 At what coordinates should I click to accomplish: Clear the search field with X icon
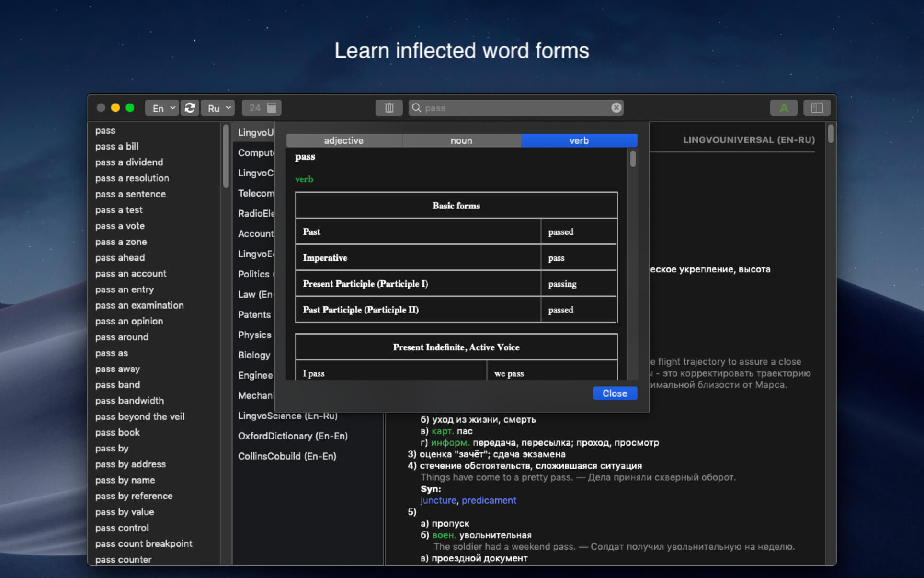click(x=616, y=108)
